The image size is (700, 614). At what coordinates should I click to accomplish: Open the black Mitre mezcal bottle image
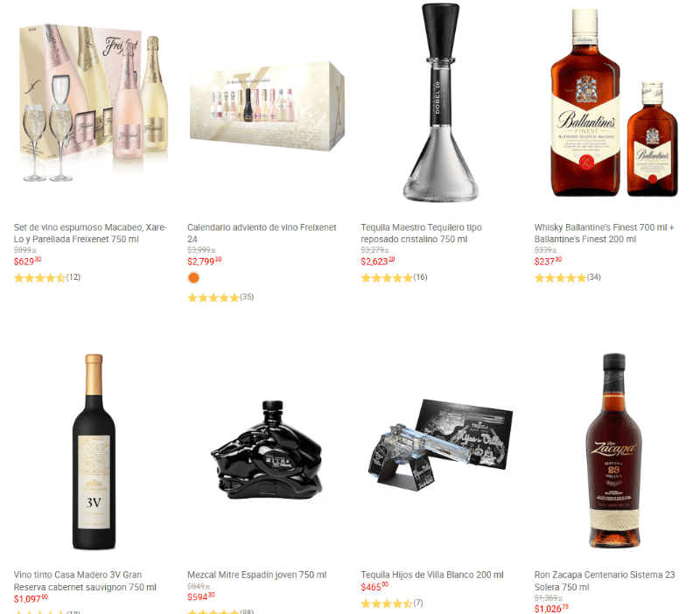pos(267,450)
